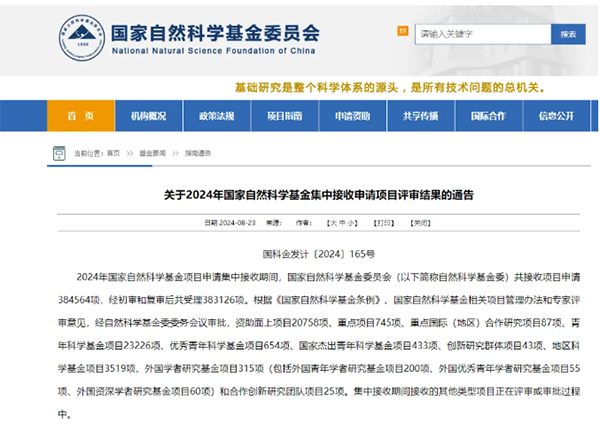Click 《国家自然科学基金条例》 text in the paragraph
The image size is (600, 424).
tap(328, 300)
